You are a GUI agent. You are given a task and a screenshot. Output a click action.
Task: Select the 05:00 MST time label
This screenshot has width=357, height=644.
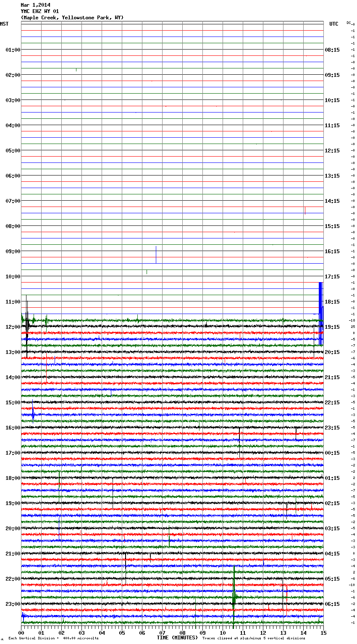pos(13,151)
